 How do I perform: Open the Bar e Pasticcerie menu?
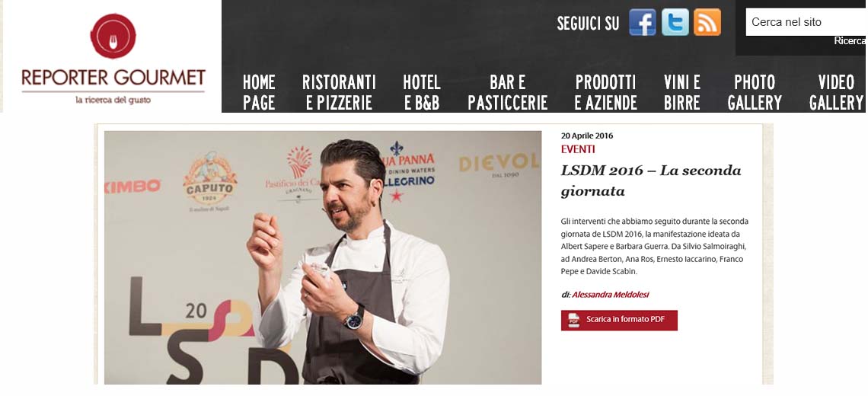(508, 92)
